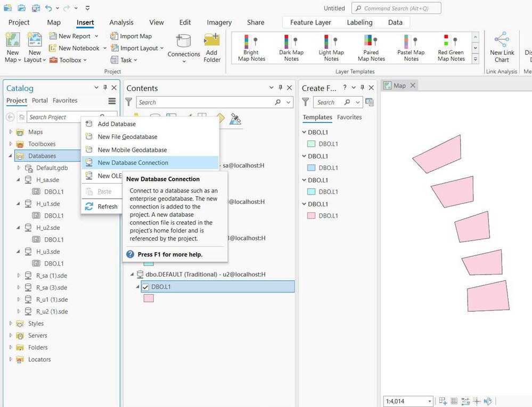This screenshot has width=532, height=407.
Task: Click the Import Map button
Action: (131, 36)
